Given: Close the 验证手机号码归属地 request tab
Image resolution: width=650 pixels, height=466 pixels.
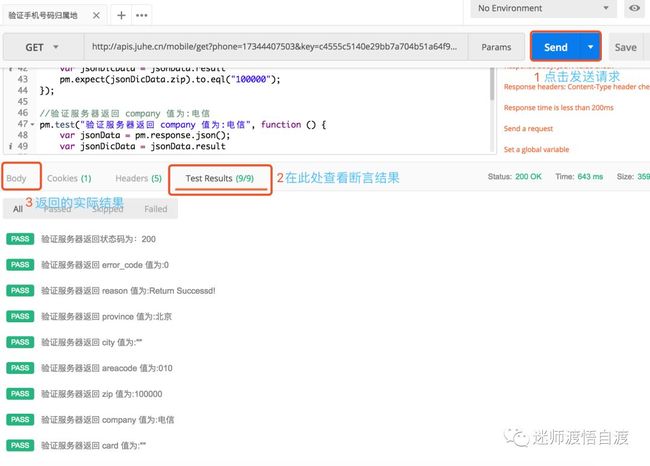Looking at the screenshot, I should pyautogui.click(x=96, y=15).
